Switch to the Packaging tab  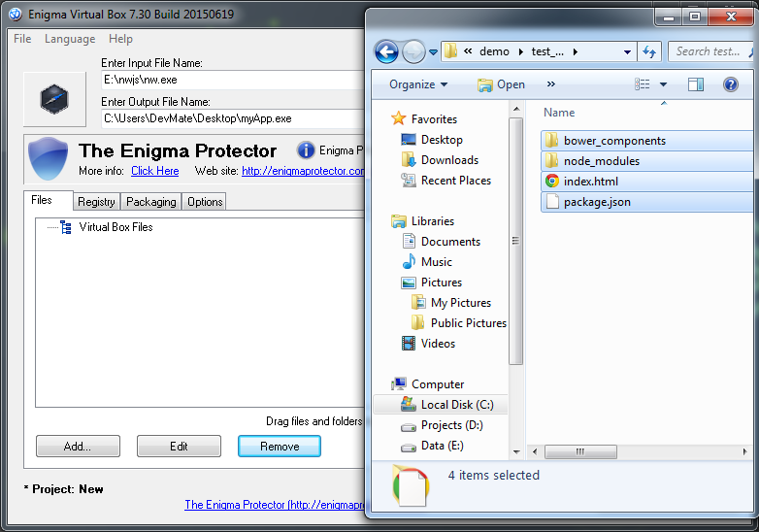(151, 202)
